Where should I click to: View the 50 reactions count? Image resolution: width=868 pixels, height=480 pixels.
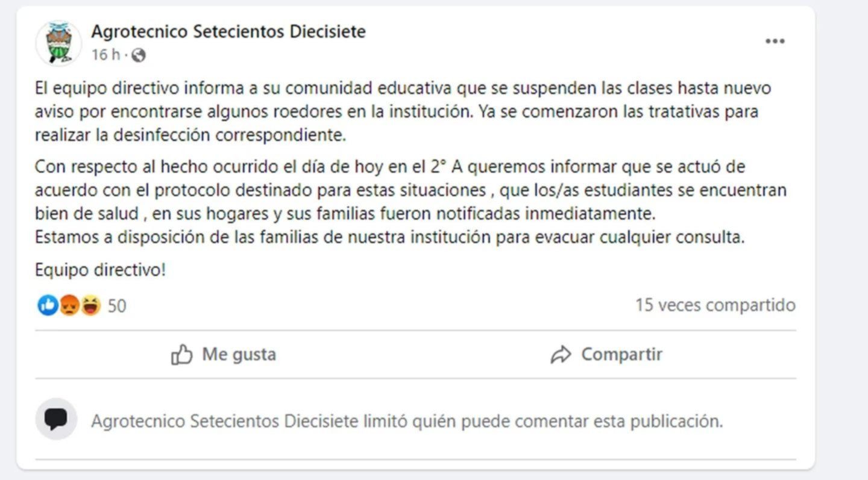pos(117,306)
